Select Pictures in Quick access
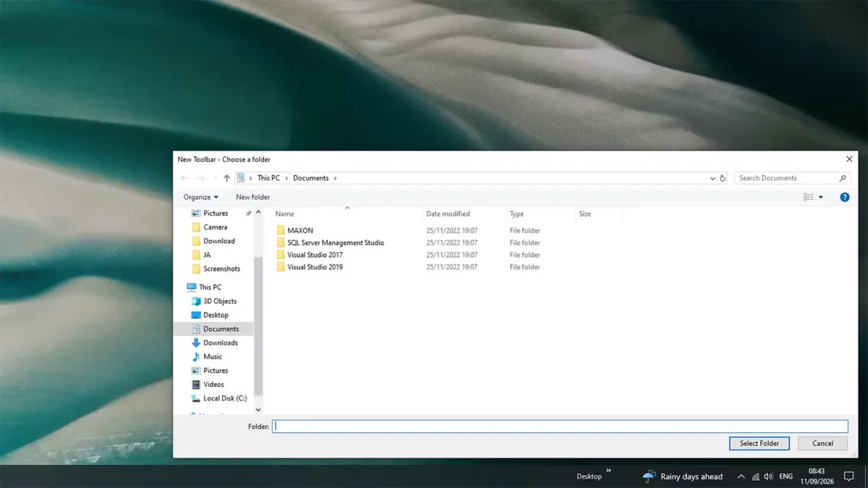Viewport: 868px width, 488px height. pos(216,213)
